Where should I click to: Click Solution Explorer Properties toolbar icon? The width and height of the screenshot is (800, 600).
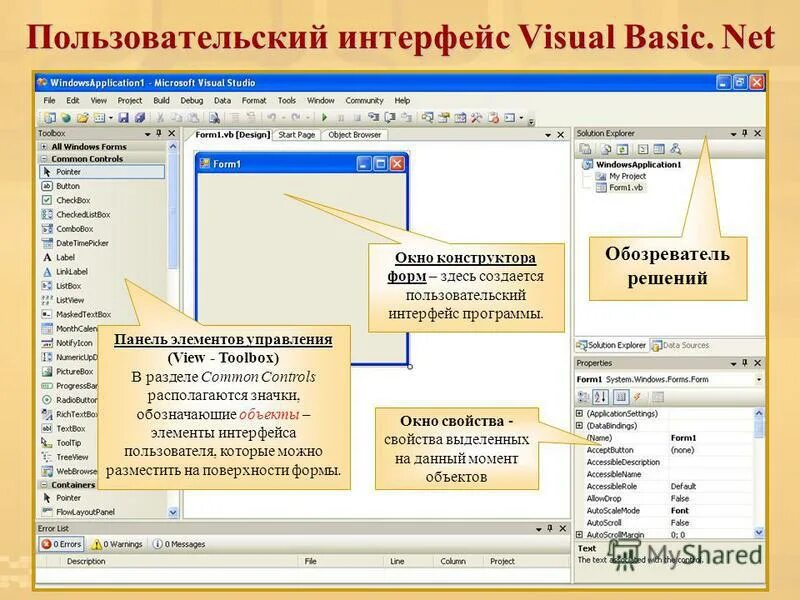(x=585, y=149)
